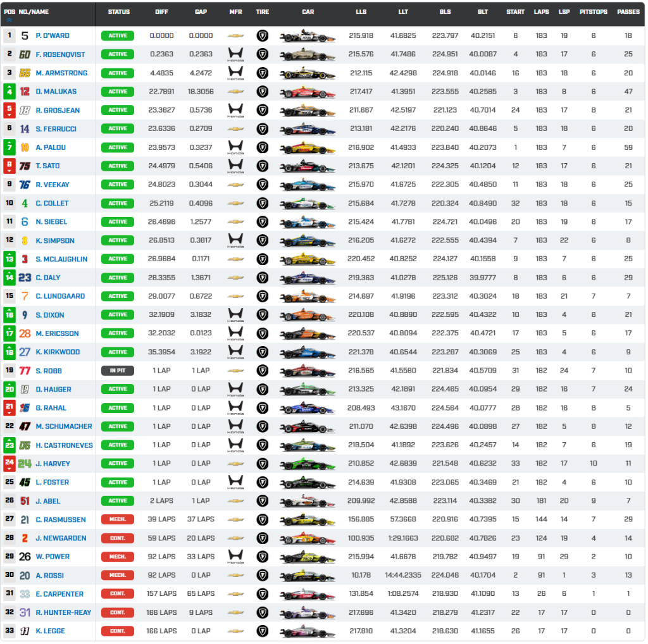Open E. Carpenter car image
The width and height of the screenshot is (648, 644).
click(308, 594)
